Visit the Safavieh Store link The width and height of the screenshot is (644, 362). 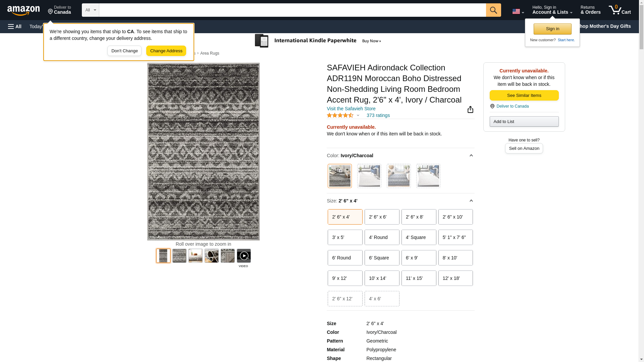click(x=351, y=109)
